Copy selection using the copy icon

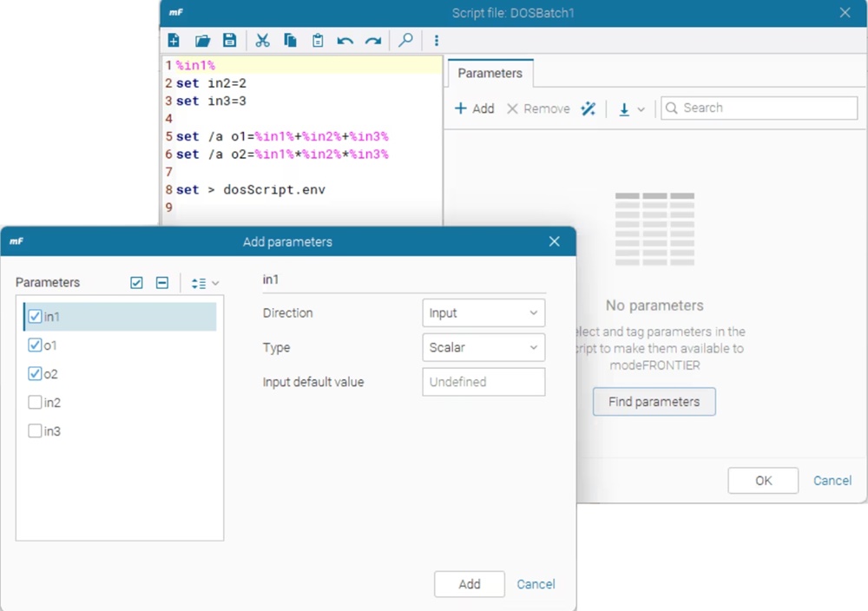point(290,41)
